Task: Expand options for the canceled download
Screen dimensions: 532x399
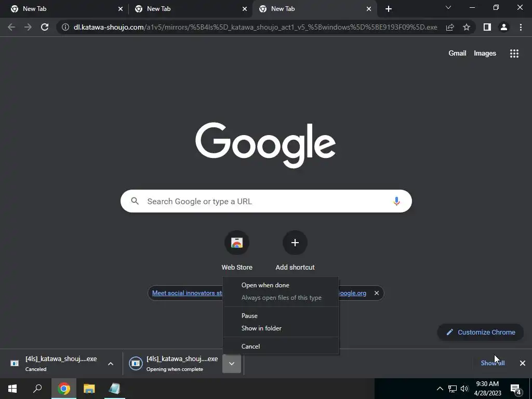Action: tap(111, 364)
